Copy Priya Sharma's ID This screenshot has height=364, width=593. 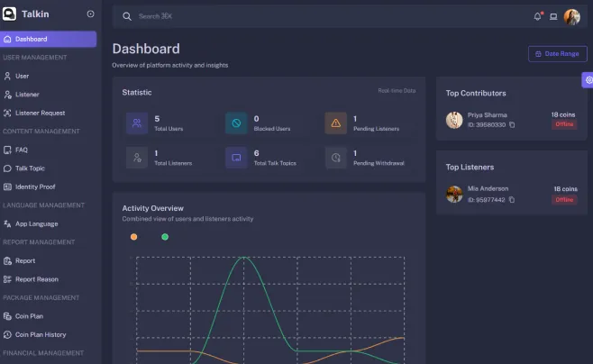pos(512,124)
